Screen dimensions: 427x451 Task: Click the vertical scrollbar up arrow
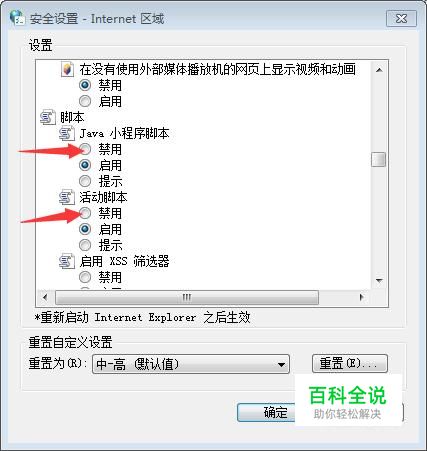coord(379,70)
